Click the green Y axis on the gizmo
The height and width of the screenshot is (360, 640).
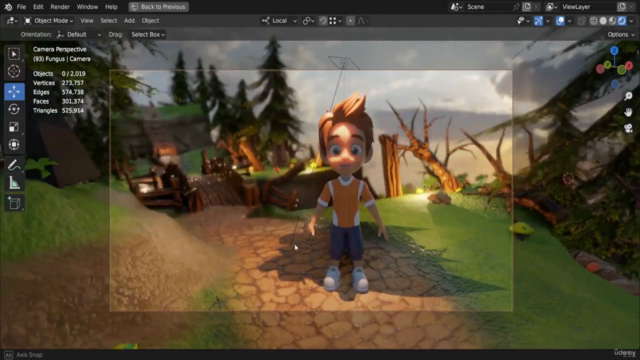point(607,65)
